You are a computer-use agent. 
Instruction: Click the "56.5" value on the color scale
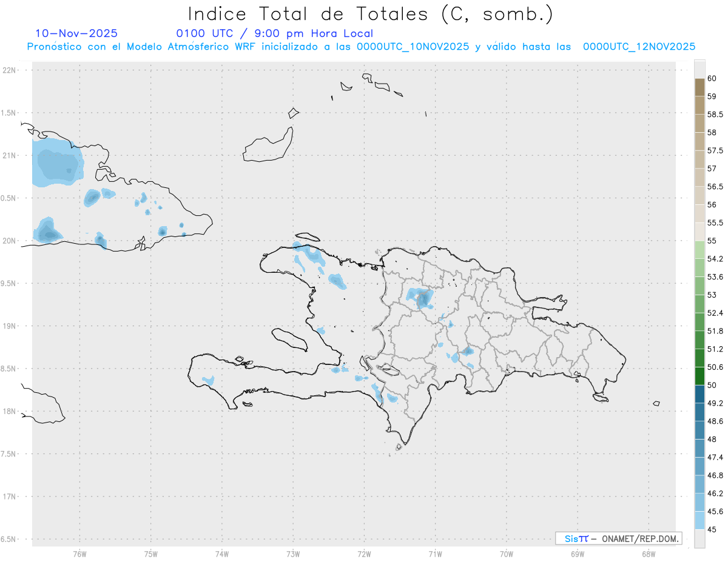(715, 187)
